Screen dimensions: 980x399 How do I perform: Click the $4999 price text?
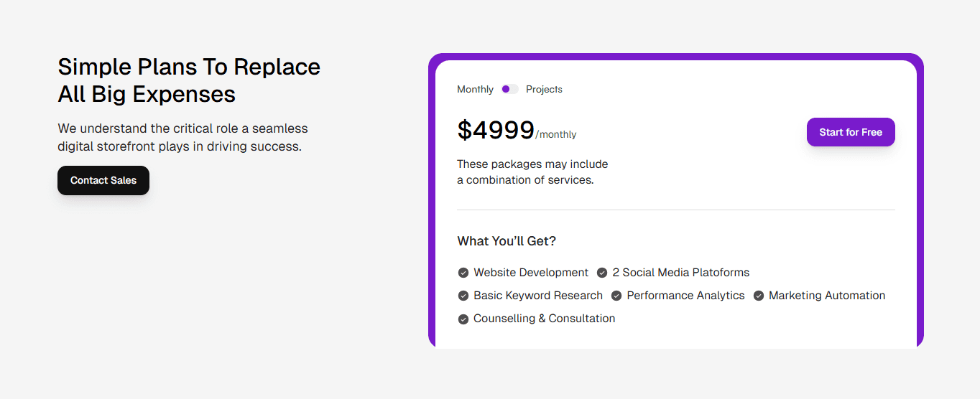click(x=496, y=131)
